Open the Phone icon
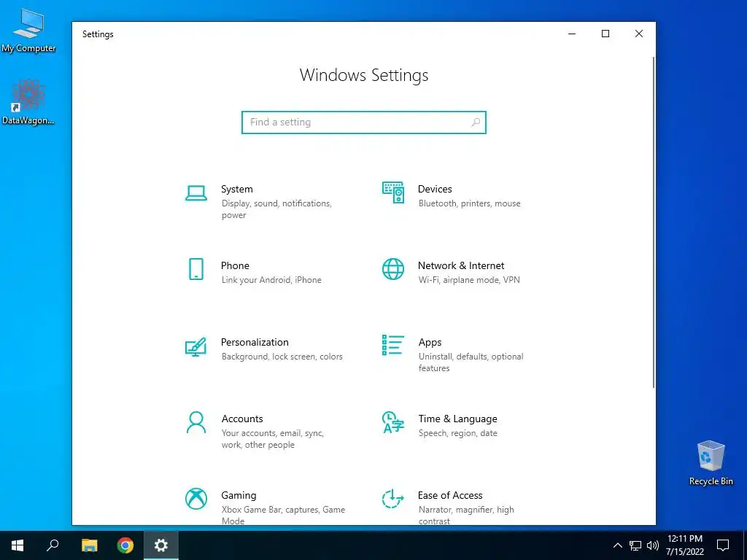Viewport: 747px width, 560px height. tap(196, 269)
